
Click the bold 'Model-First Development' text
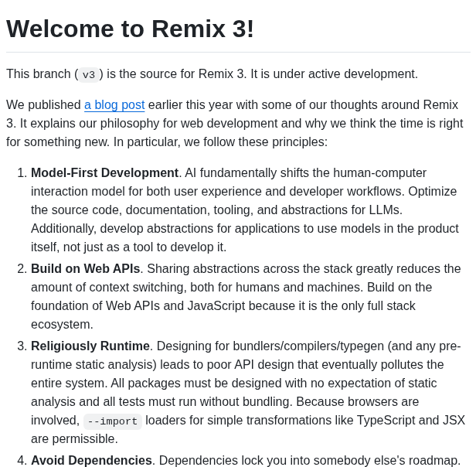pos(104,173)
